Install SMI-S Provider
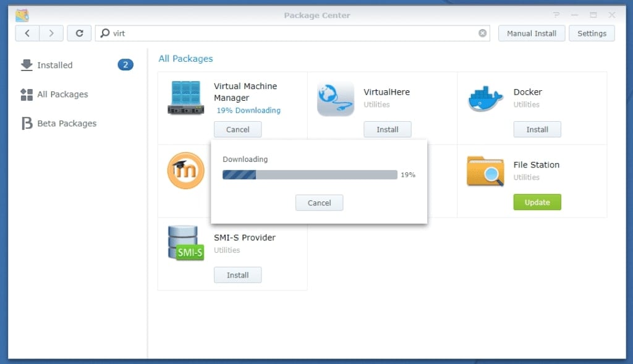633x364 pixels. click(238, 275)
